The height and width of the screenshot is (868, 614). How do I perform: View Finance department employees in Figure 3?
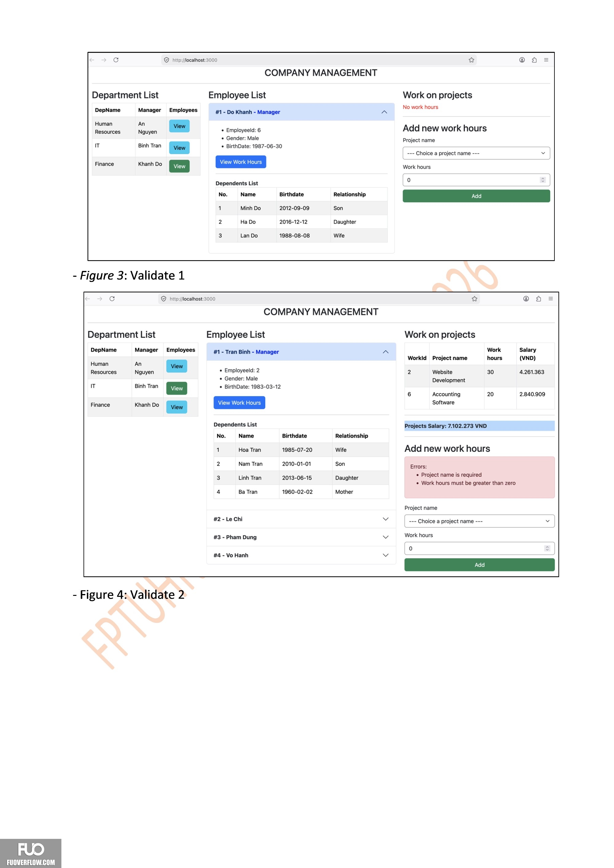coord(179,166)
